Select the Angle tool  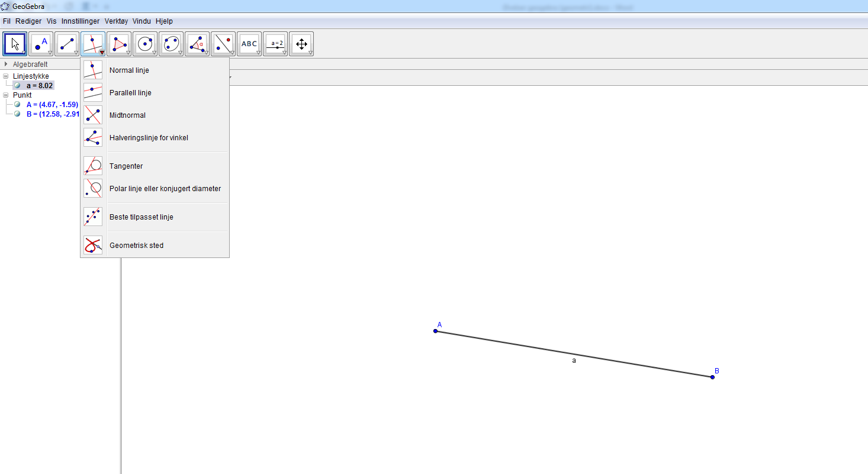197,44
